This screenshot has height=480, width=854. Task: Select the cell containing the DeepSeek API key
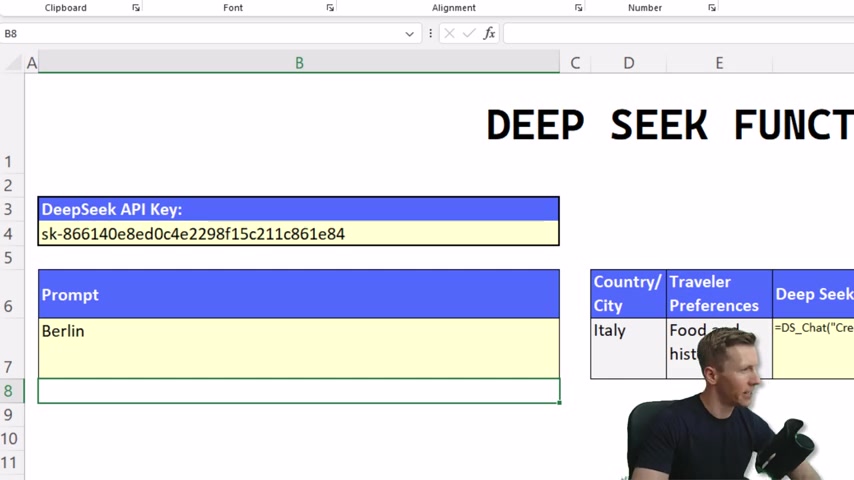[x=298, y=234]
